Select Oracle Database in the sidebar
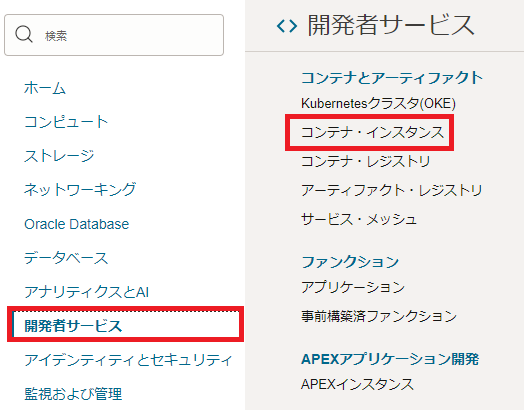The width and height of the screenshot is (524, 410). 77,224
